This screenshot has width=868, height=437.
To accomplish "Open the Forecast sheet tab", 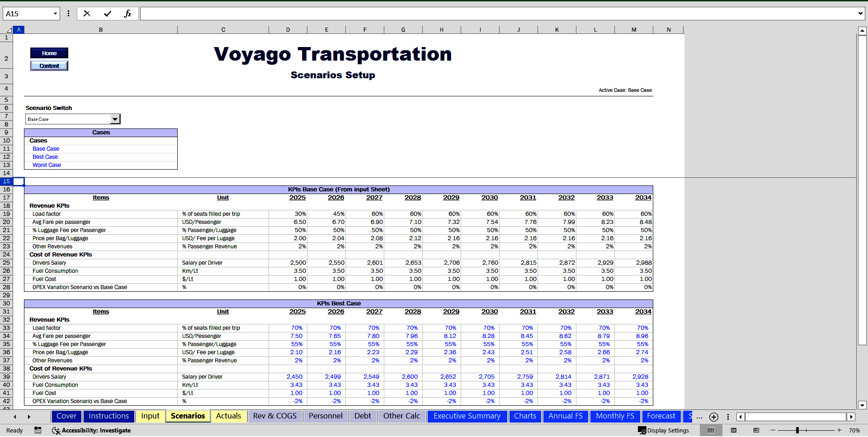I will click(661, 416).
